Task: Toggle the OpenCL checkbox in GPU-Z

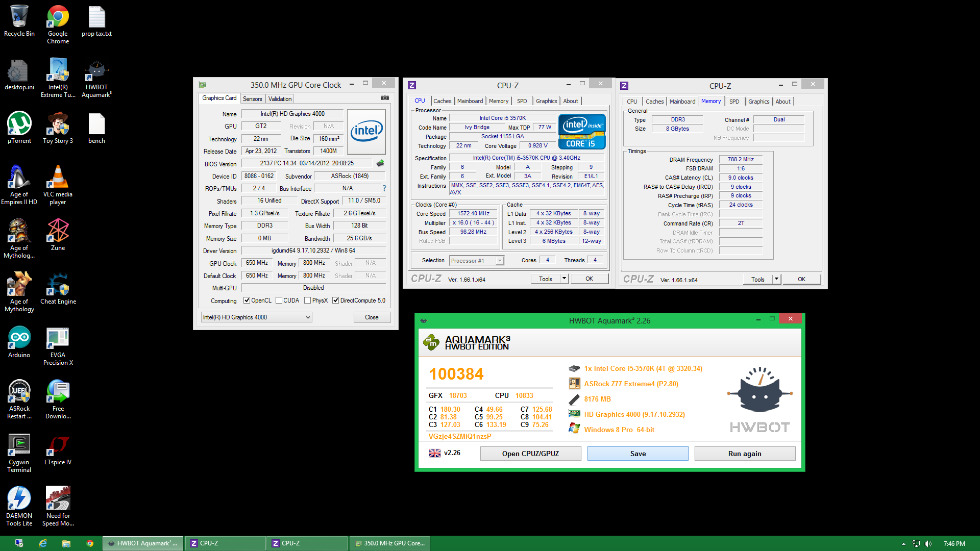Action: point(247,300)
